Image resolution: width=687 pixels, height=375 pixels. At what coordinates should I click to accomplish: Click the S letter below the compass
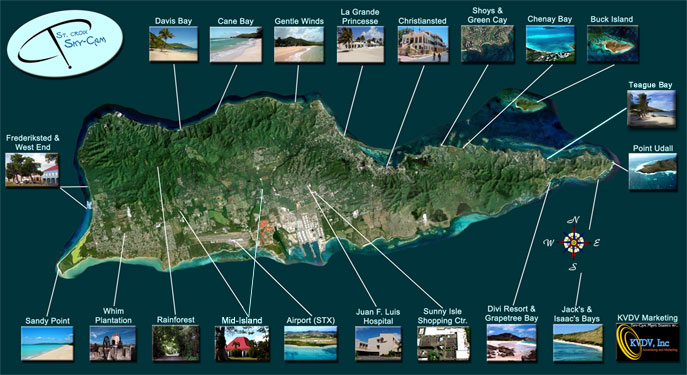(x=573, y=267)
